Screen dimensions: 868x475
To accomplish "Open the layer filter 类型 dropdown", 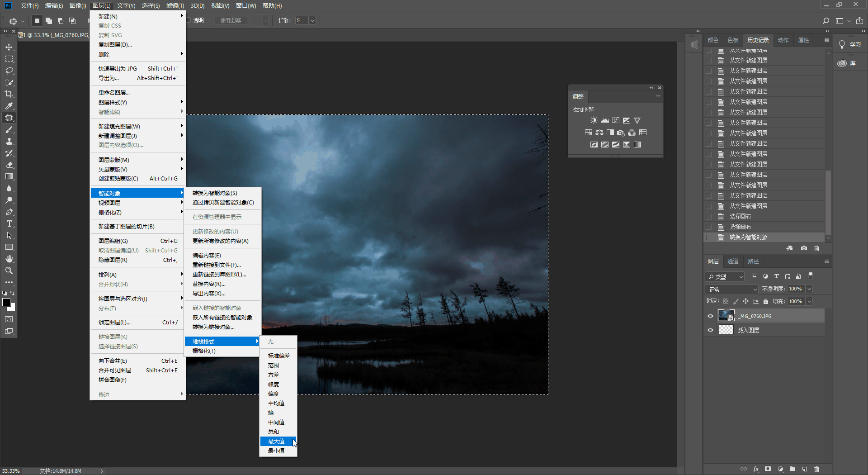I will coord(726,276).
